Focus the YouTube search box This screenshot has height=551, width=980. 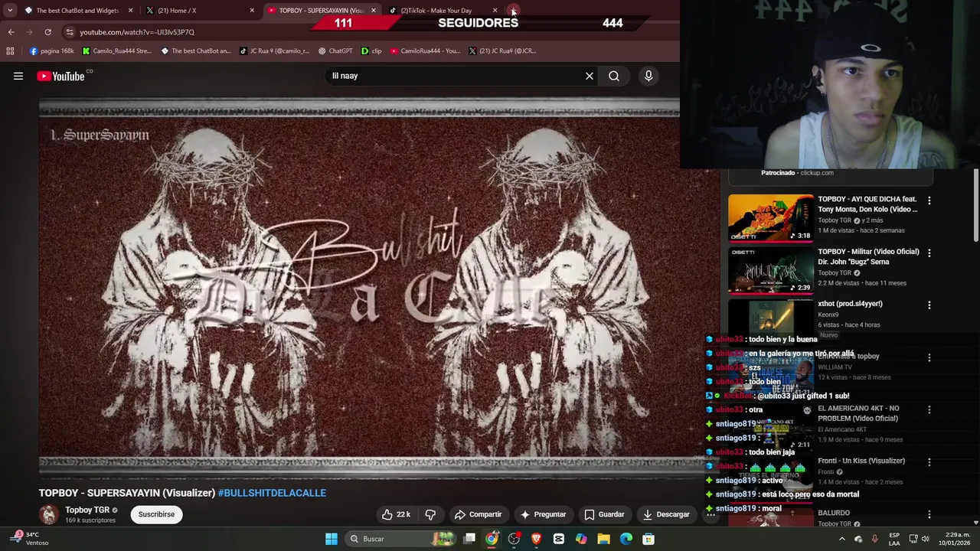[x=456, y=76]
